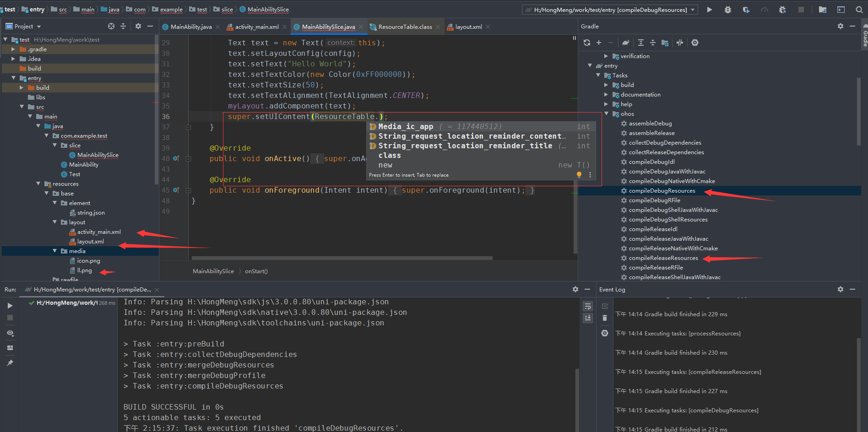868x432 pixels.
Task: Rerun task in Run panel
Action: pyautogui.click(x=10, y=306)
